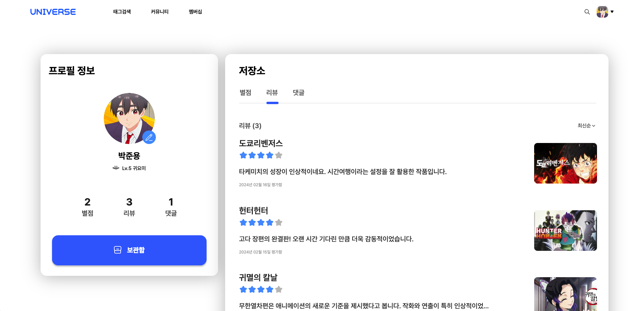Click the username 박준용
Screen dimensions: 644x311
tap(129, 156)
